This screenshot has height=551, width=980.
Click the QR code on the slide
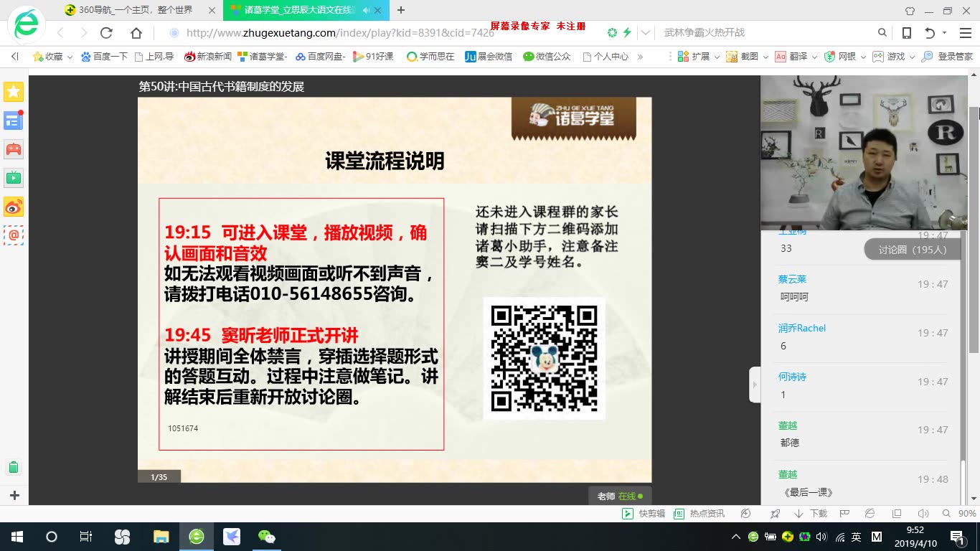click(544, 358)
